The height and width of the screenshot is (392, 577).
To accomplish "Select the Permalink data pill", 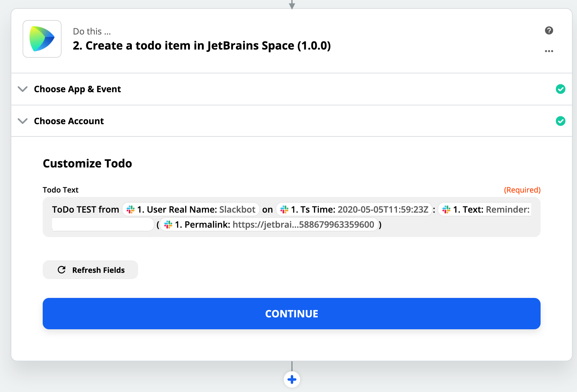I will tap(269, 225).
